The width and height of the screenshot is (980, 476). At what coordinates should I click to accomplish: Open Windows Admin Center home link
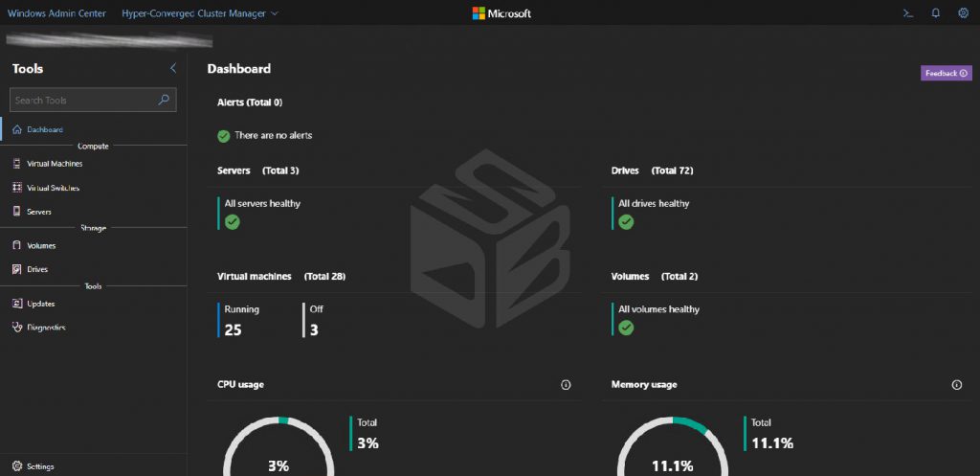pos(56,13)
